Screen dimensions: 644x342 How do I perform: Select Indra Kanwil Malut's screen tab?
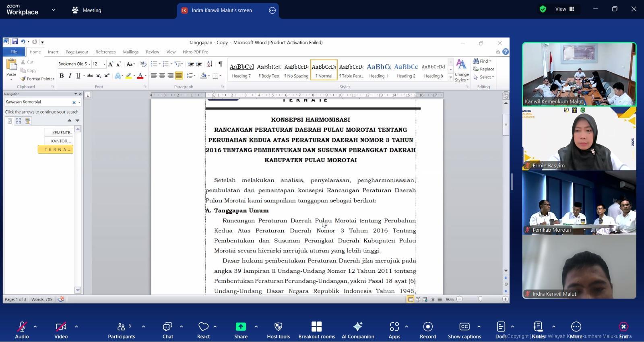point(221,10)
